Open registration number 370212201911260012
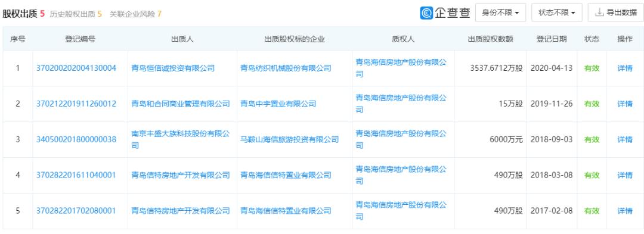 [76, 104]
